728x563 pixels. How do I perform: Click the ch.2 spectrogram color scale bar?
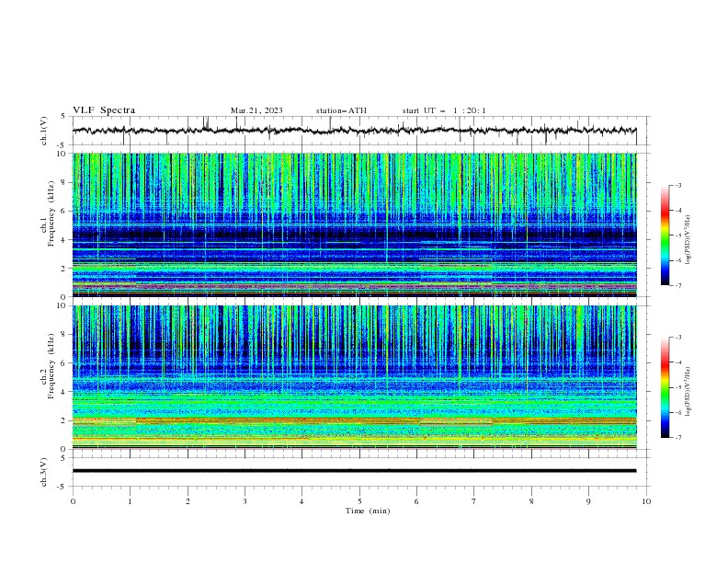665,387
